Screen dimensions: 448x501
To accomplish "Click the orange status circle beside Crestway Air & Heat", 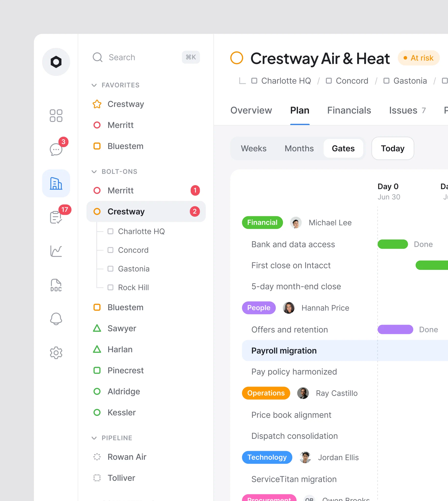I will tap(236, 58).
